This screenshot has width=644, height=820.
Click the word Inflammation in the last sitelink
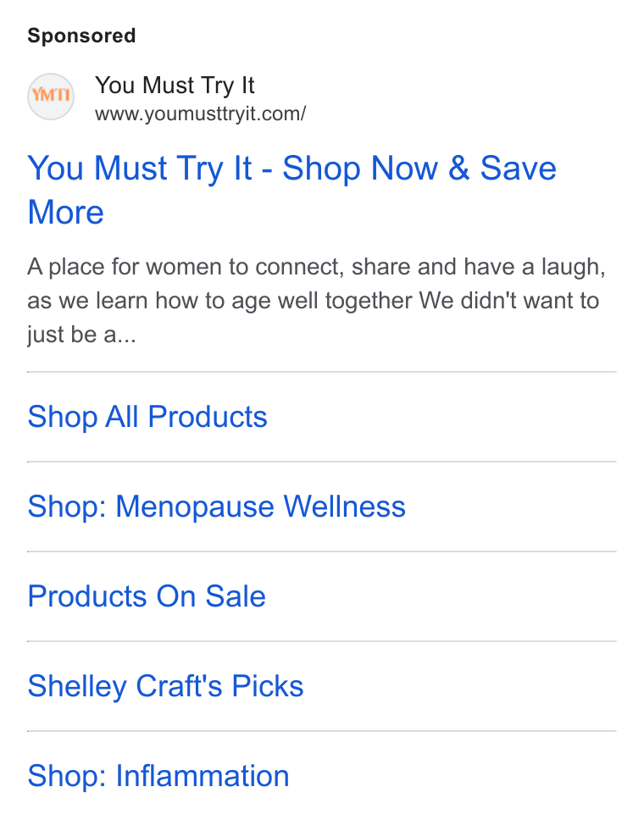pyautogui.click(x=203, y=776)
